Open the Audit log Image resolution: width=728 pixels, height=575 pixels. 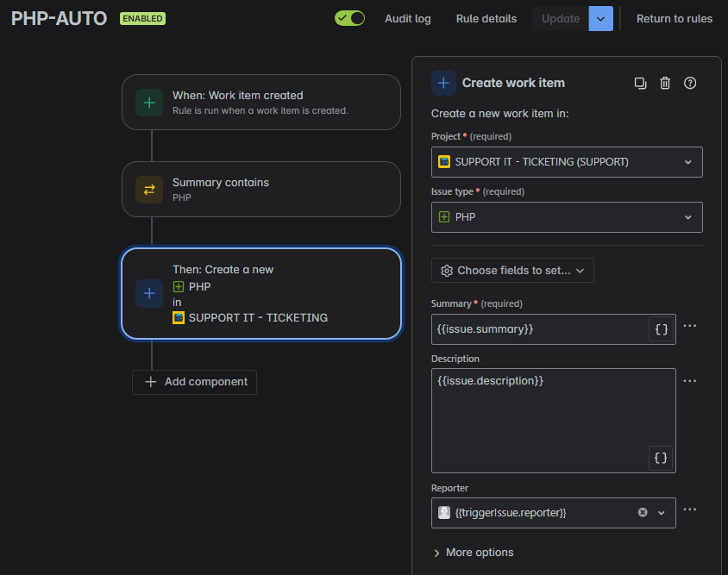point(408,19)
